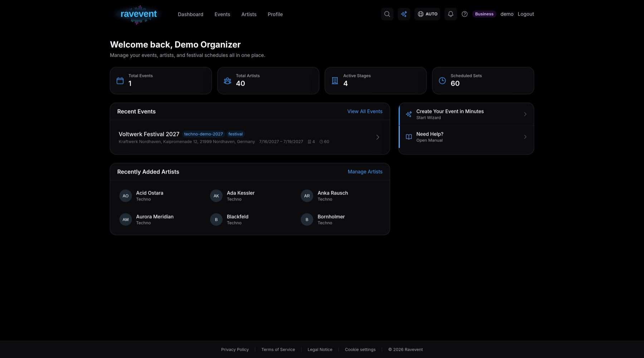Click the Anka Rausch artist name
The height and width of the screenshot is (358, 644).
tap(333, 193)
